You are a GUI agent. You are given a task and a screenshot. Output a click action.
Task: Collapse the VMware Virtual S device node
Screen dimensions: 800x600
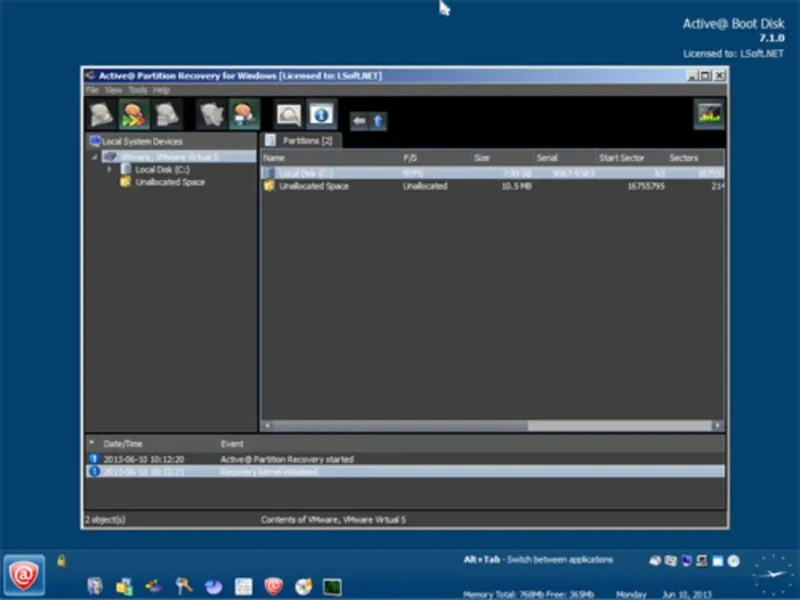95,157
